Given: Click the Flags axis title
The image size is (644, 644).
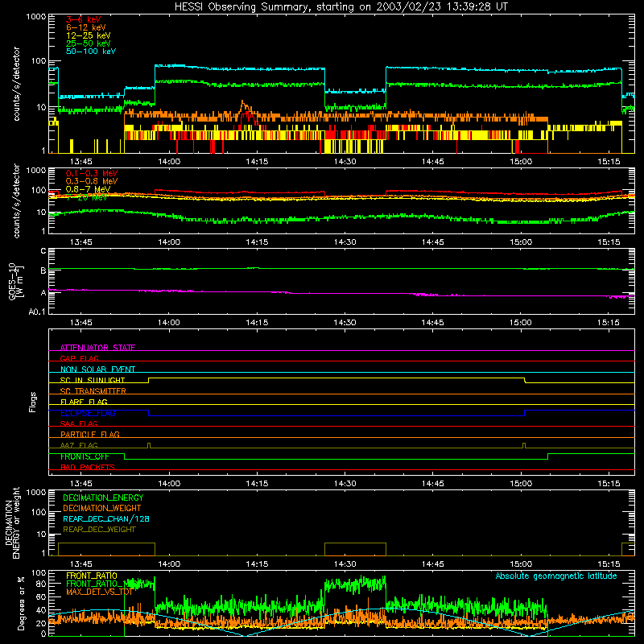Looking at the screenshot, I should (x=33, y=402).
